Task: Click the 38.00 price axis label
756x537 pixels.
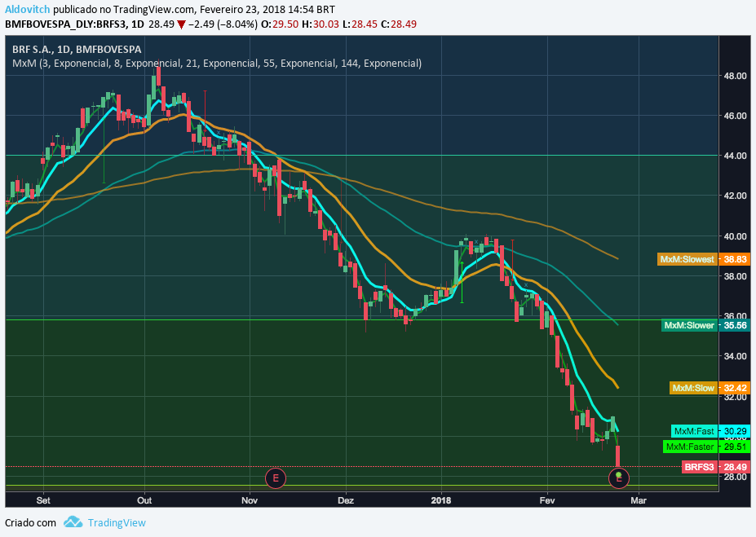Action: (735, 276)
